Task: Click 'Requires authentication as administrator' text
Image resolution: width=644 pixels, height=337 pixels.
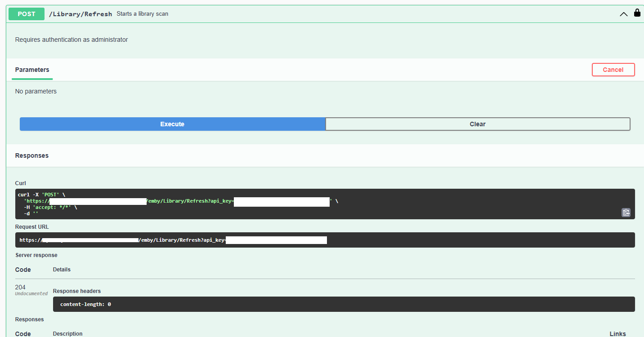Action: pyautogui.click(x=72, y=40)
